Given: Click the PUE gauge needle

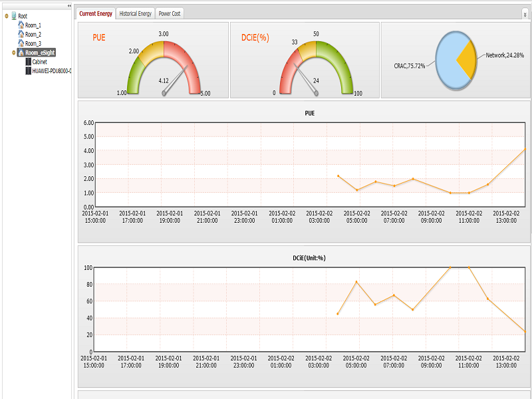Looking at the screenshot, I should [x=176, y=79].
